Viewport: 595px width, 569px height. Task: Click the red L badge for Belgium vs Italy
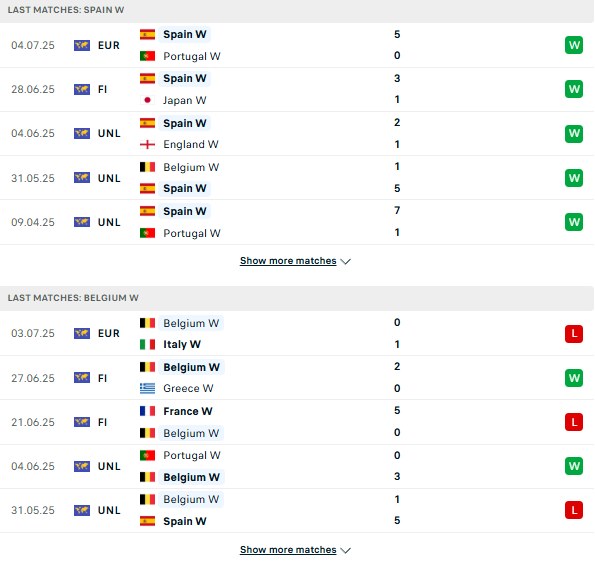click(x=574, y=334)
